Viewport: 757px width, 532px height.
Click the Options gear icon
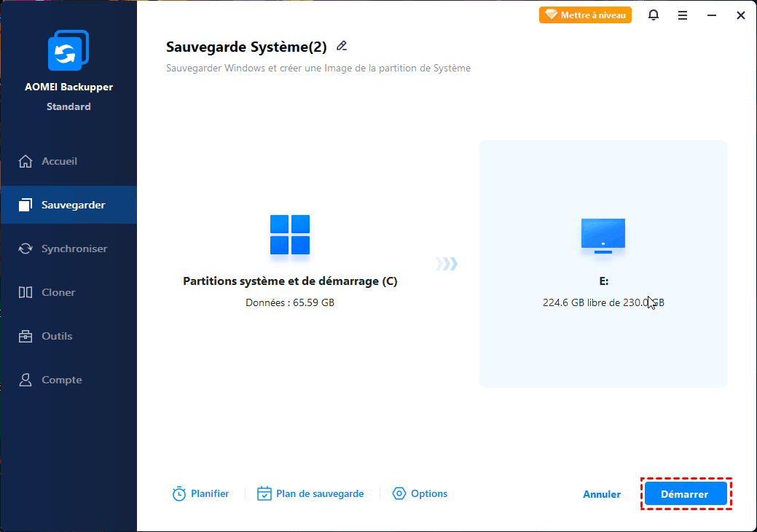tap(399, 493)
